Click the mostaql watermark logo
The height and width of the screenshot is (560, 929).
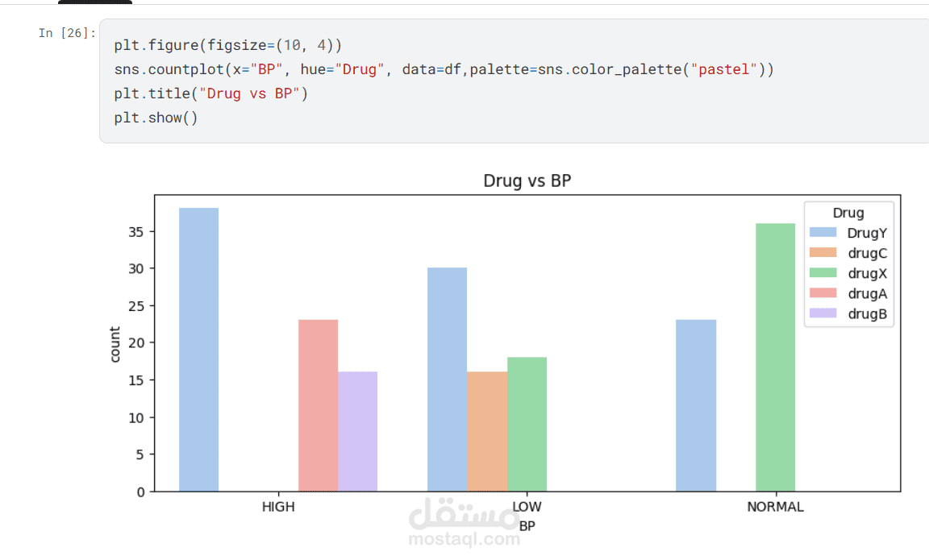(464, 524)
